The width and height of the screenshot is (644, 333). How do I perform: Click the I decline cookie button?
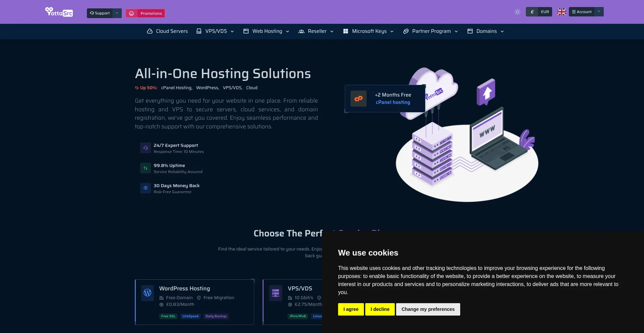point(380,309)
